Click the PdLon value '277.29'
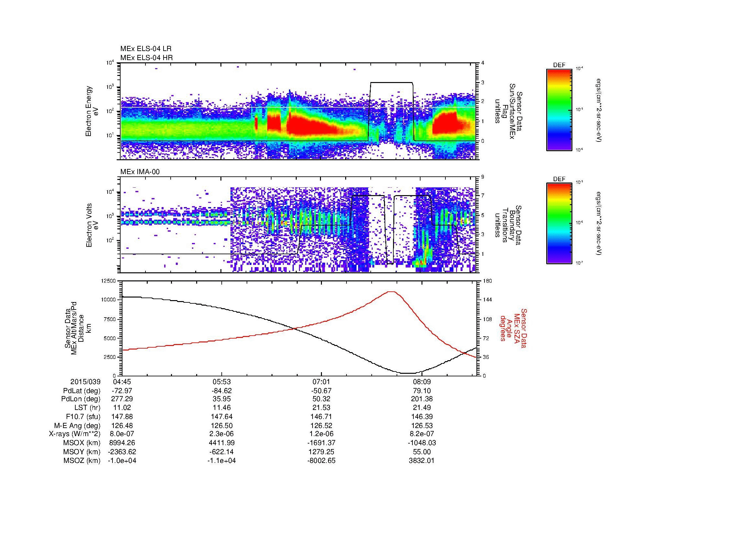Viewport: 756px width, 534px height. pyautogui.click(x=122, y=399)
